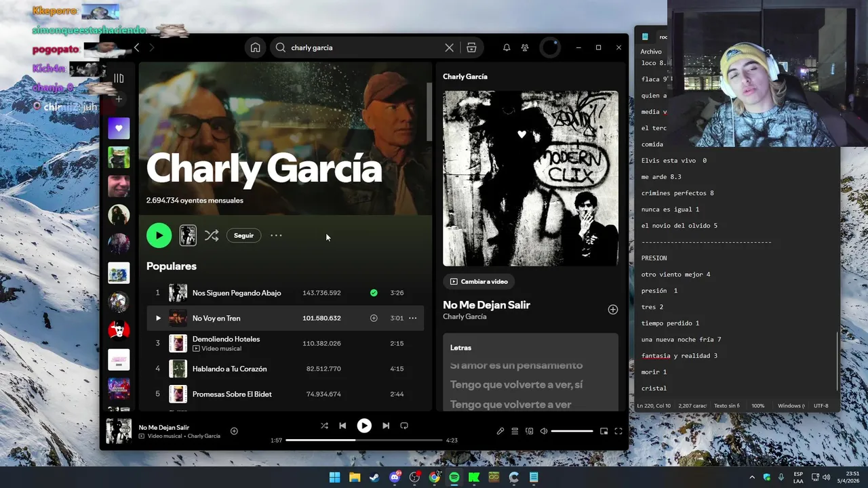The image size is (868, 488).
Task: Open Steam from taskbar
Action: pyautogui.click(x=374, y=477)
